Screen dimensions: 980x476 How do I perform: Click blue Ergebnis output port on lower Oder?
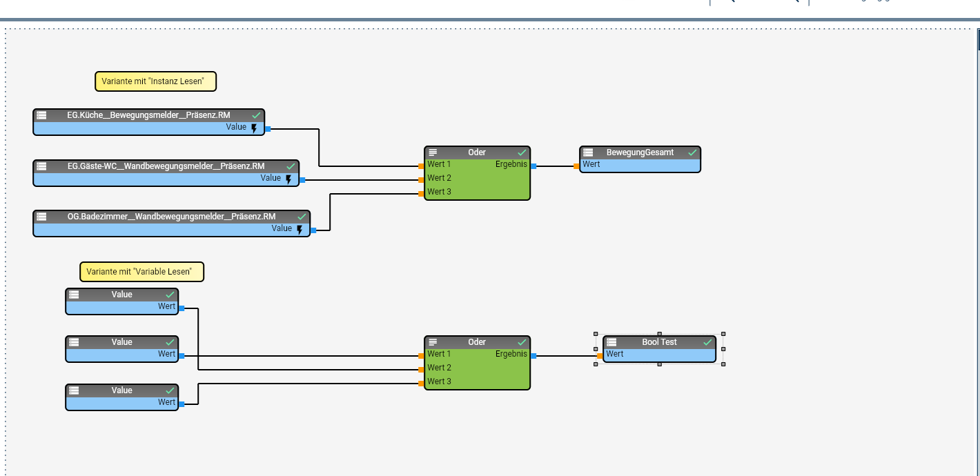[533, 356]
